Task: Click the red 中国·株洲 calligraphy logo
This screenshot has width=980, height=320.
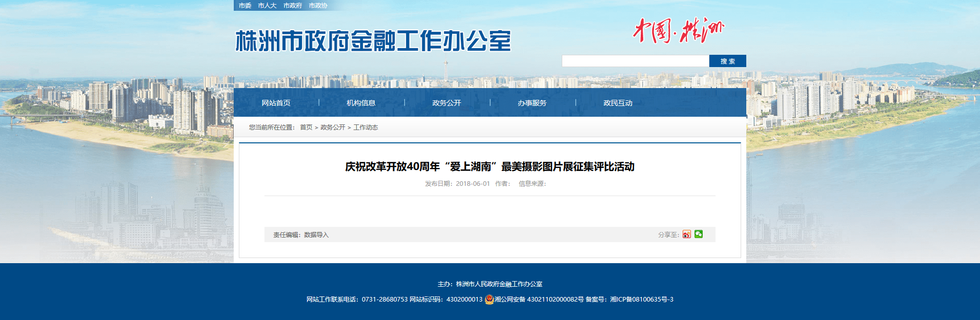Action: click(678, 30)
